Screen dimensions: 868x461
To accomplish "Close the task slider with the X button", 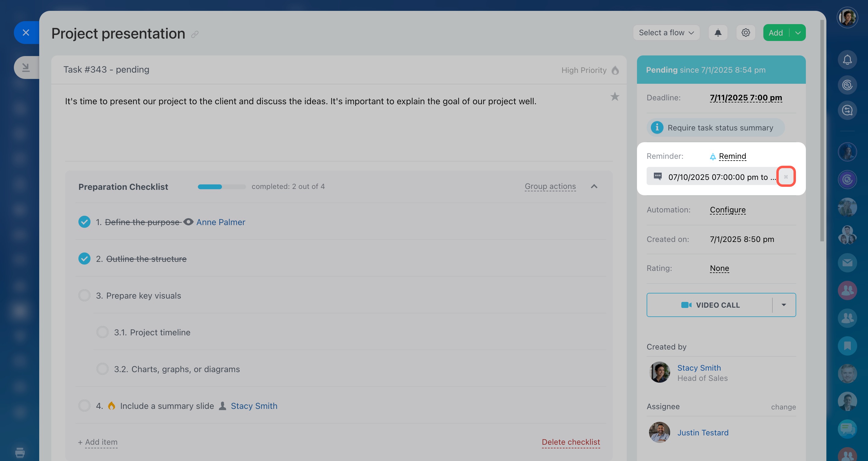I will click(x=26, y=33).
